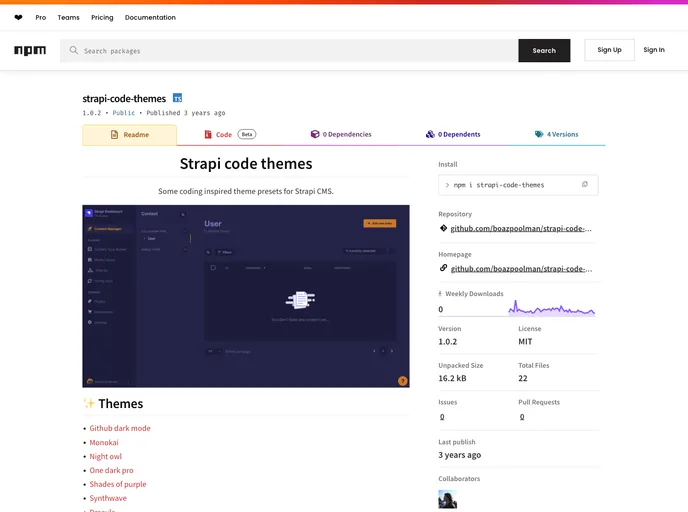The width and height of the screenshot is (688, 512).
Task: Click the 'Themes' section heading
Action: 121,404
